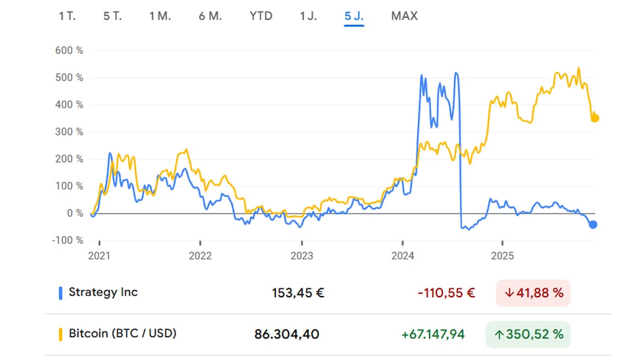Click the 2023 label on the chart axis
644x362 pixels.
point(302,256)
